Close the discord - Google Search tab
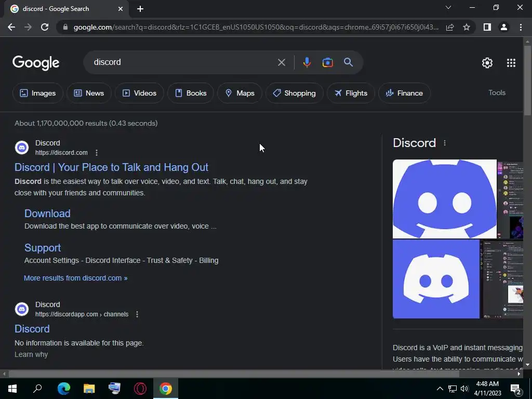This screenshot has width=532, height=399. coord(121,9)
